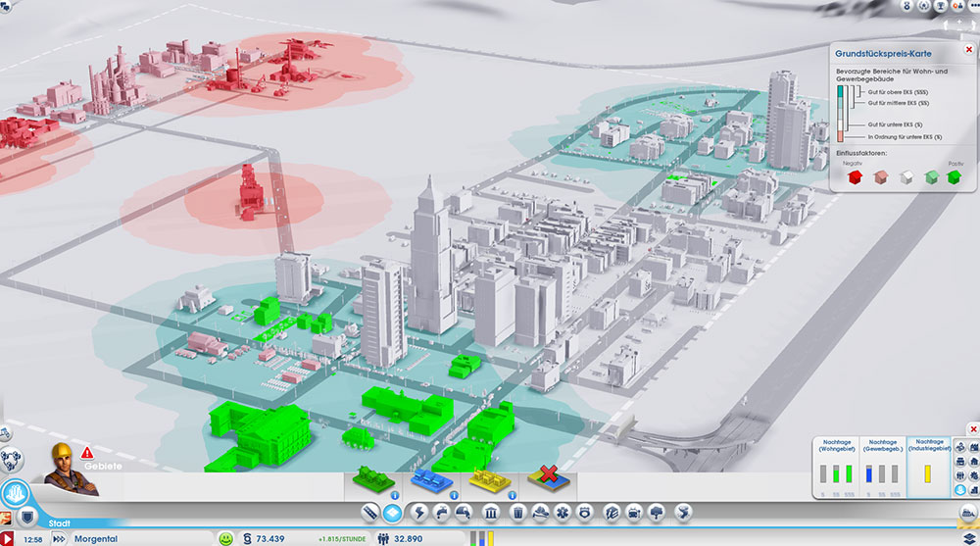Open the Health star of life menu
Image resolution: width=980 pixels, height=546 pixels.
(x=563, y=514)
